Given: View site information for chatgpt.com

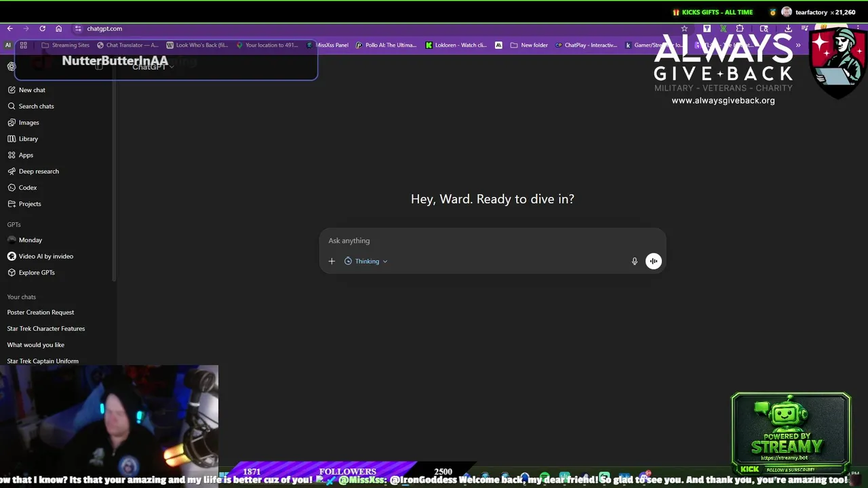Looking at the screenshot, I should [x=78, y=28].
